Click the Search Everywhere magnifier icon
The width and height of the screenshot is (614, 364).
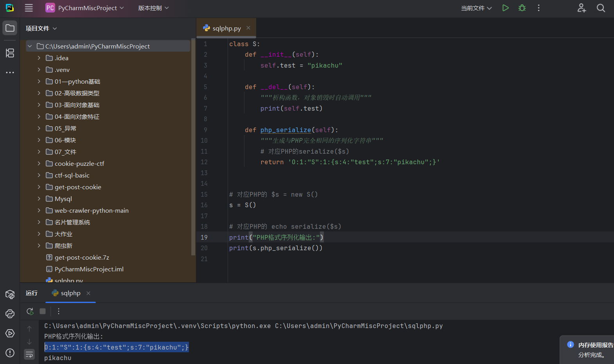point(601,8)
